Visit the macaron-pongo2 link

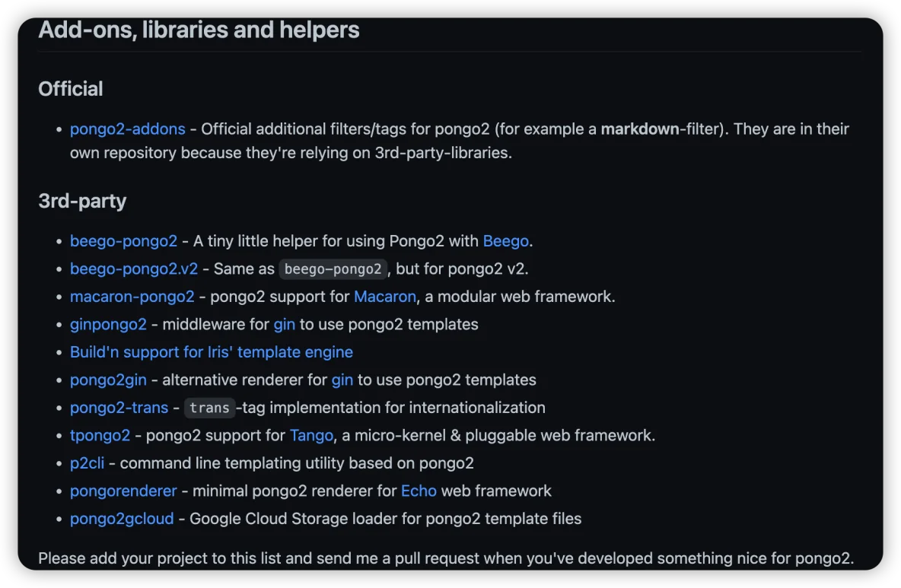[x=132, y=297]
